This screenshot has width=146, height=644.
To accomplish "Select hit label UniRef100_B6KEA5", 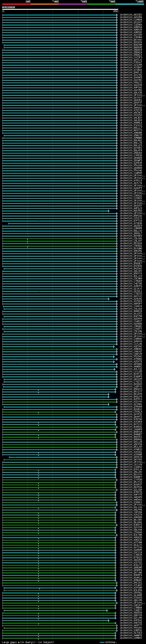I will [131, 47].
